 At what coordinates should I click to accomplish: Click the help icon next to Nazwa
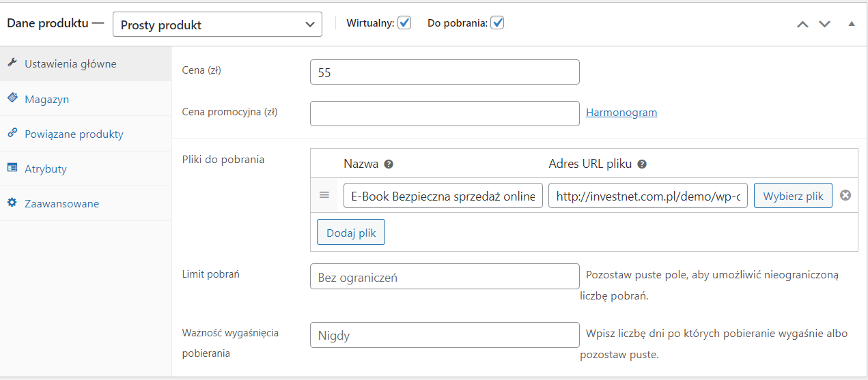[x=389, y=164]
